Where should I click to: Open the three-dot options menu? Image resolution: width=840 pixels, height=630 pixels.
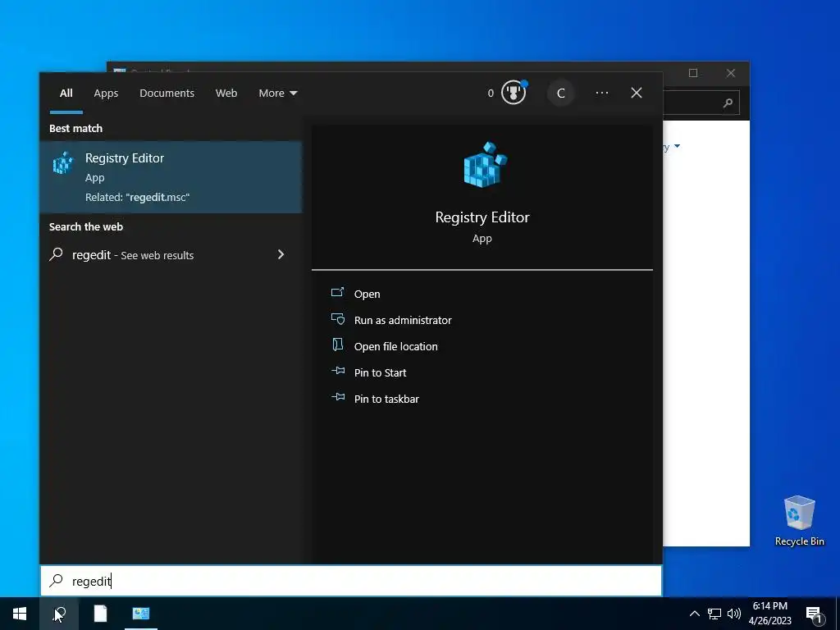tap(601, 93)
